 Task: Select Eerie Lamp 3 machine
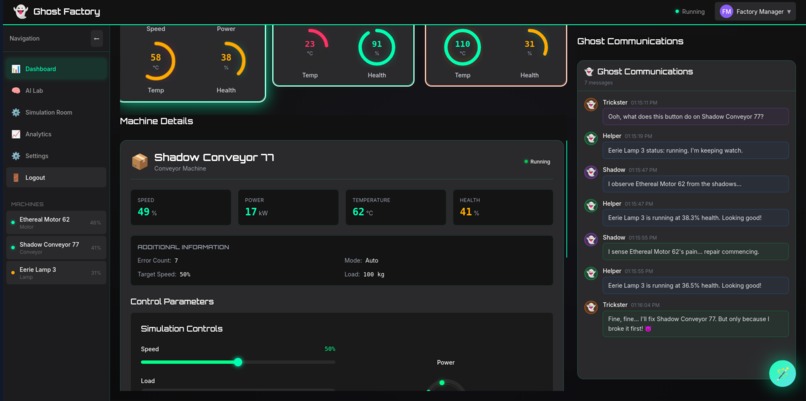(x=57, y=272)
